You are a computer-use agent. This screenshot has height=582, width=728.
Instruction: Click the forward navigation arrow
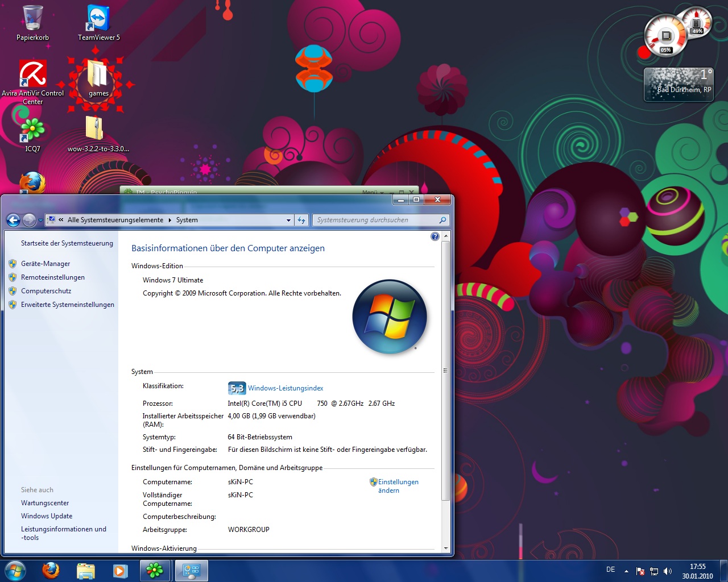pos(29,220)
